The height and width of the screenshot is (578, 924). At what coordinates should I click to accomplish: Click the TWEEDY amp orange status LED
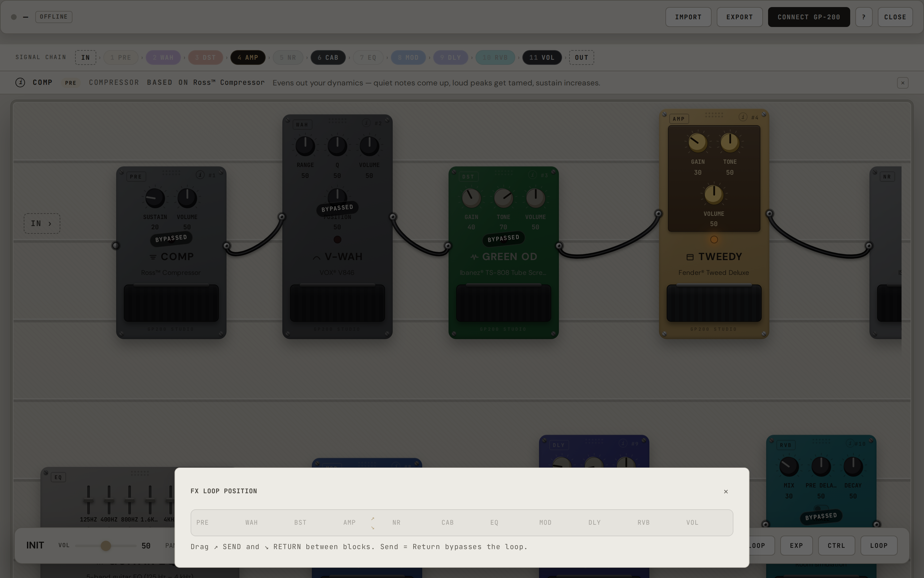[714, 240]
